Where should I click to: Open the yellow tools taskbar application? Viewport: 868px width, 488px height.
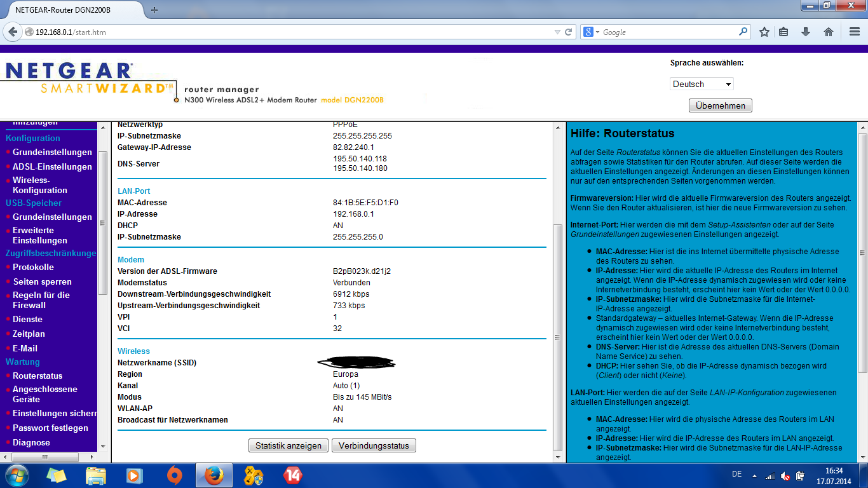tap(253, 475)
